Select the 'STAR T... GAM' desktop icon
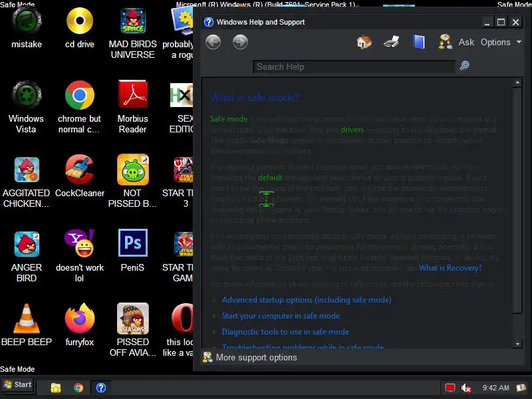Viewport: 532px width, 399px height. [x=184, y=243]
